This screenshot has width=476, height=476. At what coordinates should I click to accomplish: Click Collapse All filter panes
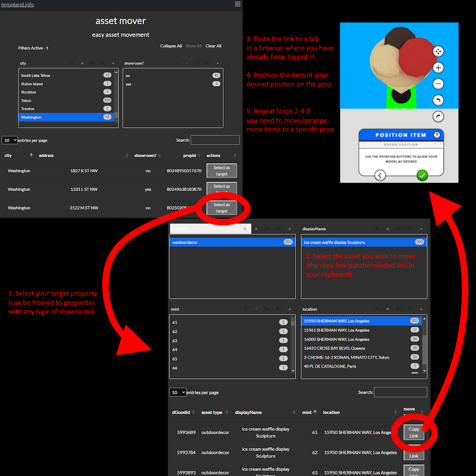click(x=171, y=46)
